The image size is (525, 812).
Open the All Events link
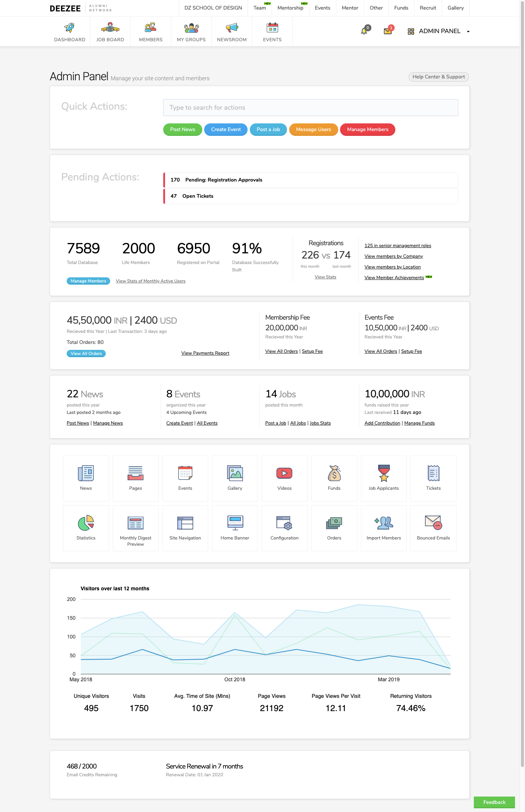pos(207,423)
